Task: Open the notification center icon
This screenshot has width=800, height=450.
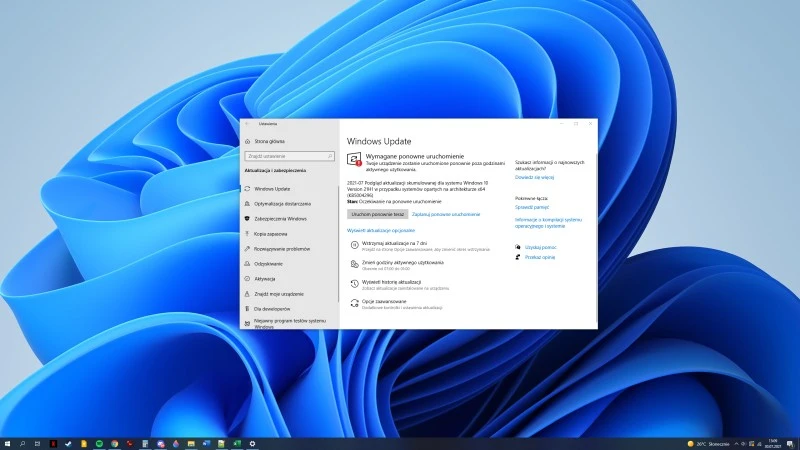Action: click(790, 444)
